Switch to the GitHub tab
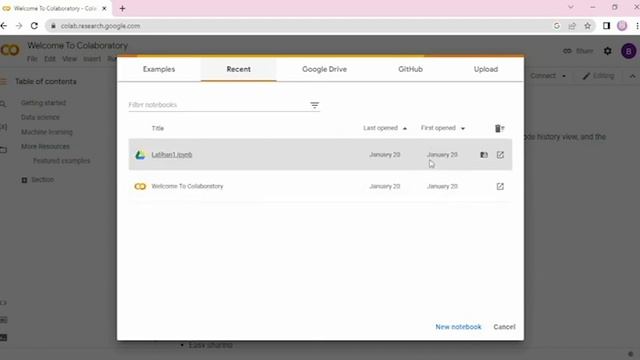The width and height of the screenshot is (640, 360). [x=410, y=69]
